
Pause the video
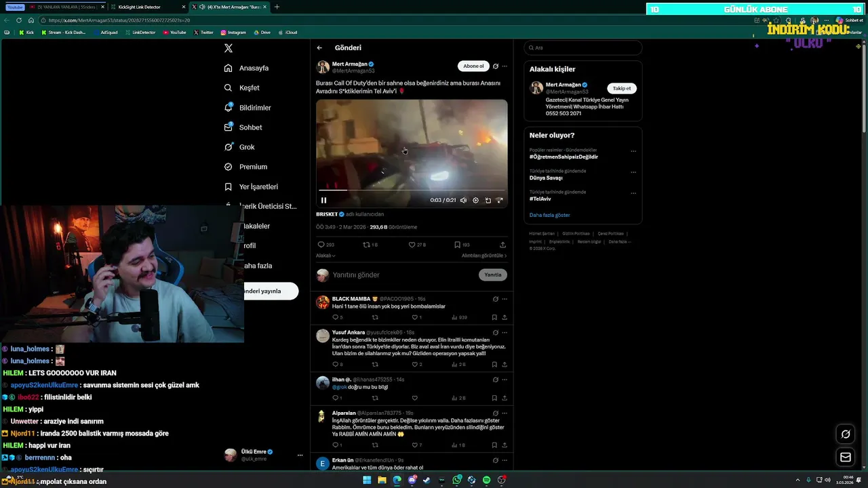pyautogui.click(x=323, y=200)
